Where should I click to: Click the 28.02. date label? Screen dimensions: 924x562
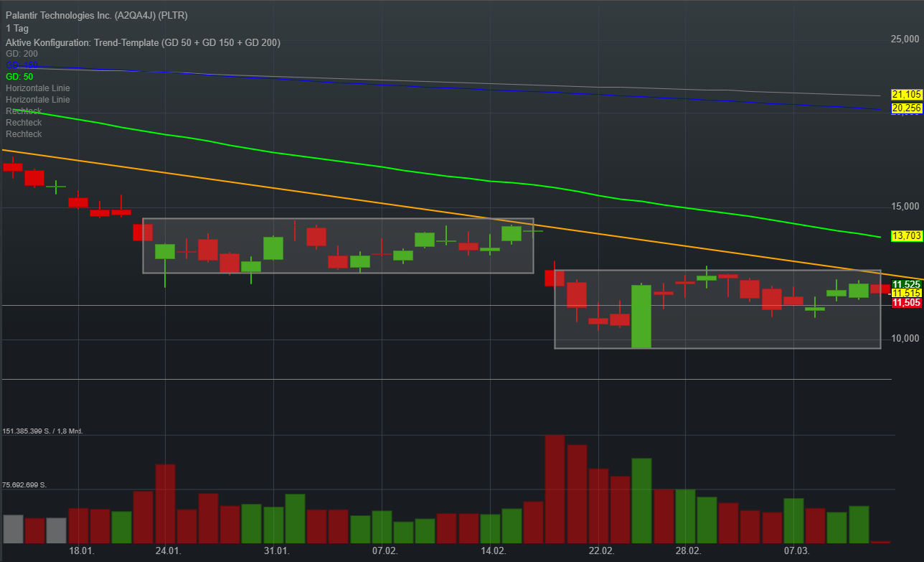(688, 551)
